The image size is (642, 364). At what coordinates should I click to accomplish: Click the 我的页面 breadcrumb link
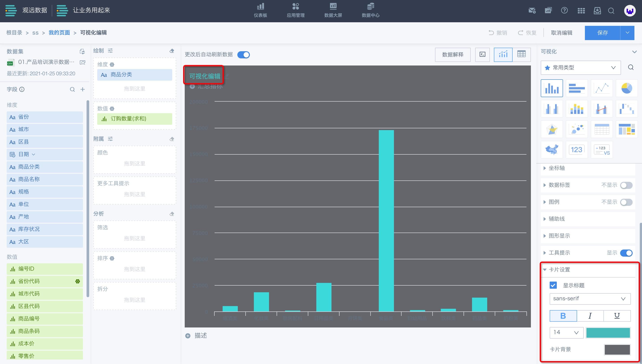click(59, 33)
